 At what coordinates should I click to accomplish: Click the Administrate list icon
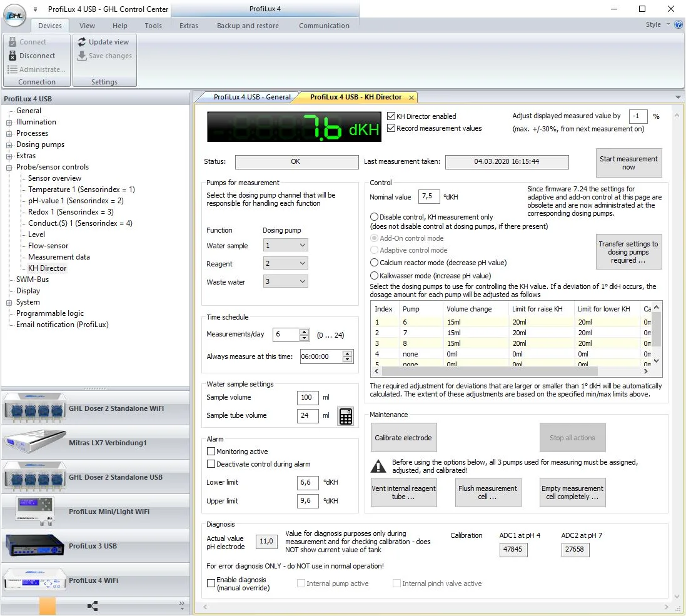[13, 69]
